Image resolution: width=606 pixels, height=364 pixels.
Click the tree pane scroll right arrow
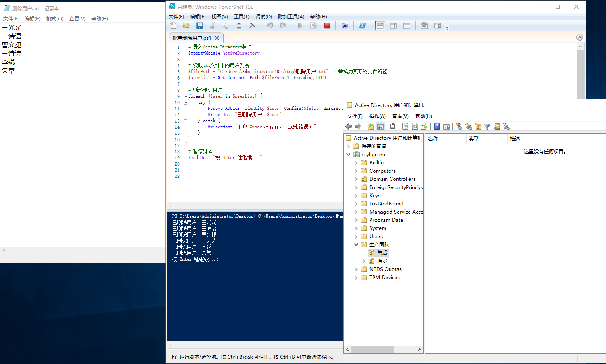point(419,350)
